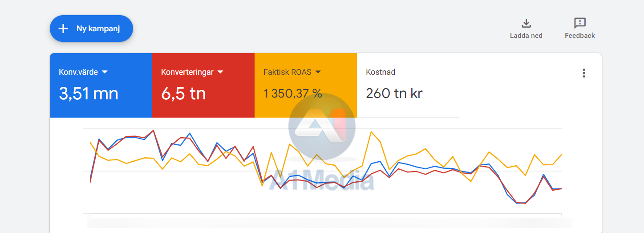Click the 260 tn kr cost value

394,94
